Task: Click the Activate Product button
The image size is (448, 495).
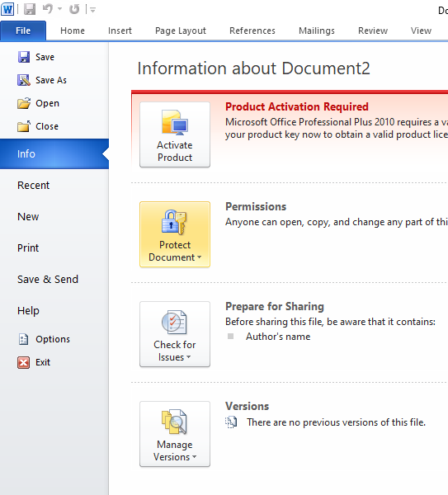Action: pyautogui.click(x=175, y=134)
